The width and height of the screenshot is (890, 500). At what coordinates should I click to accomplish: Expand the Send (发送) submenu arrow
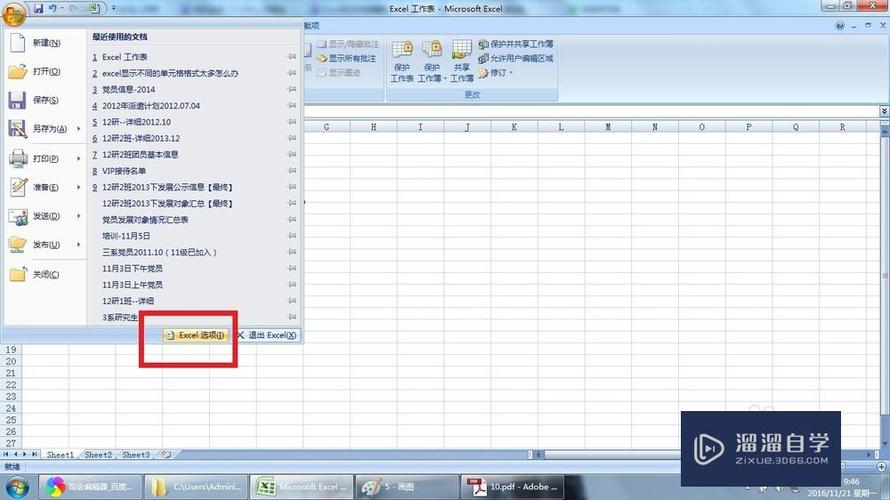78,216
